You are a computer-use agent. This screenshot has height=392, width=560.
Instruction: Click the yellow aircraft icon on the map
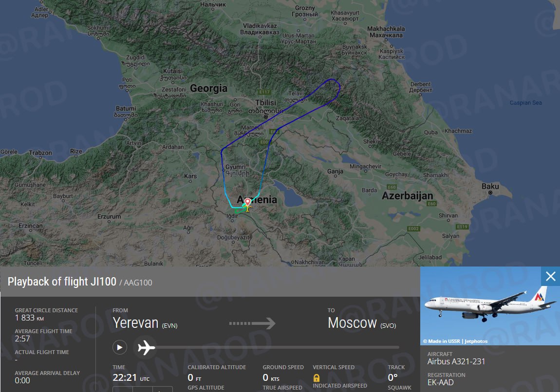pyautogui.click(x=247, y=207)
